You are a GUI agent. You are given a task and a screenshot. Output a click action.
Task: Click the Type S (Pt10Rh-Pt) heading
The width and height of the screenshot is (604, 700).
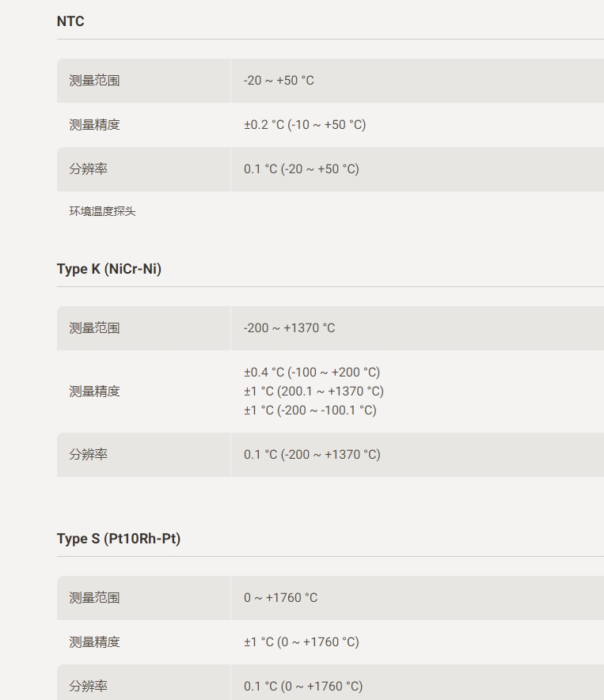[x=119, y=539]
